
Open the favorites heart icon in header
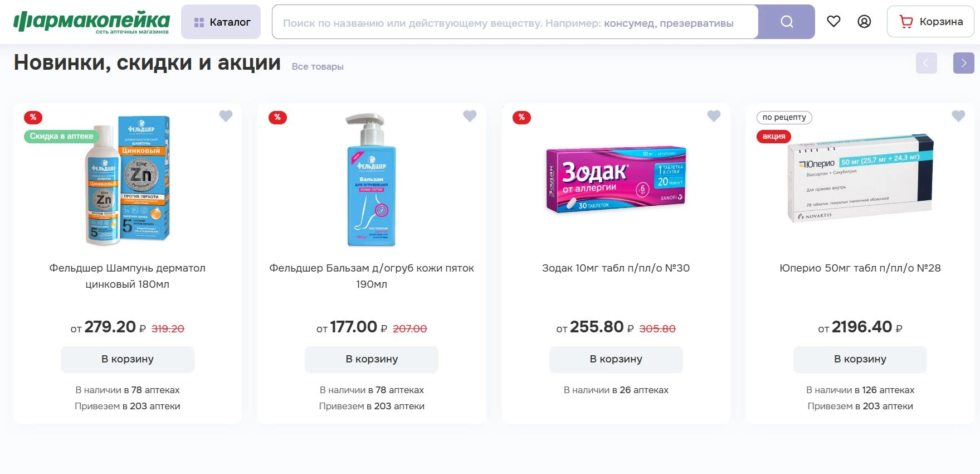click(x=833, y=21)
